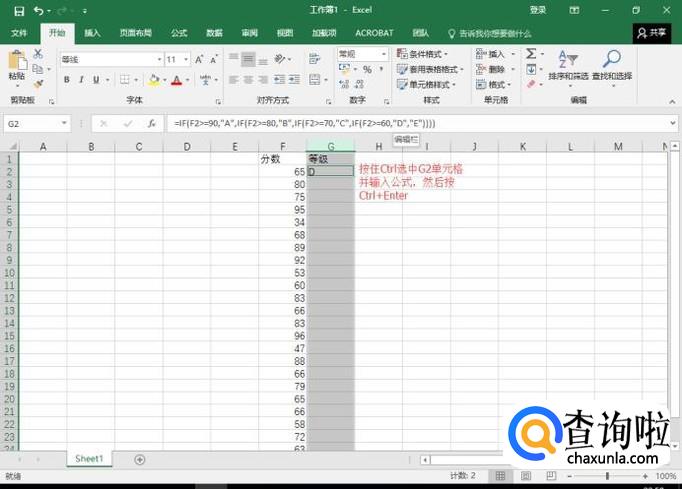Switch to the ACROBAT tab

coord(374,33)
